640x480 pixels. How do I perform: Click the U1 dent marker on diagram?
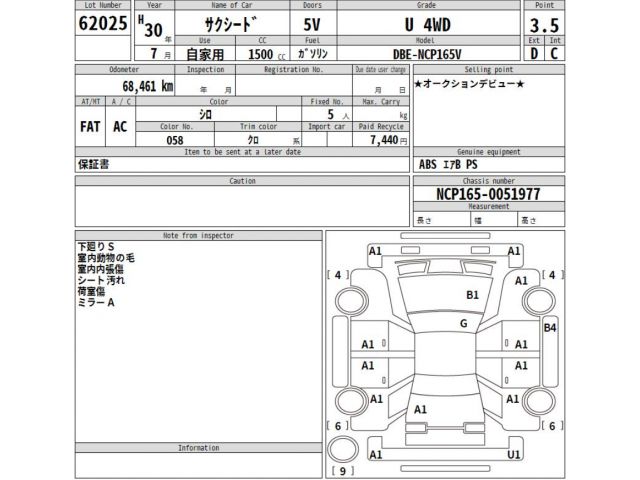pyautogui.click(x=514, y=454)
